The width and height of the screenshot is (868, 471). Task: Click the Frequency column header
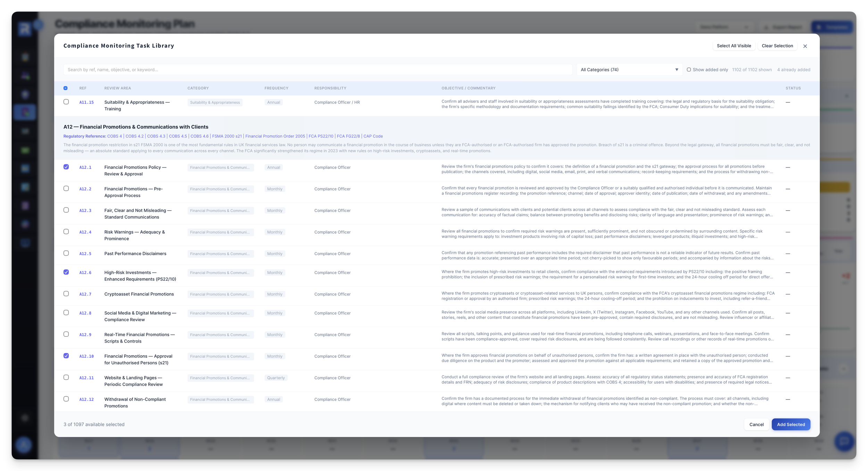click(276, 88)
